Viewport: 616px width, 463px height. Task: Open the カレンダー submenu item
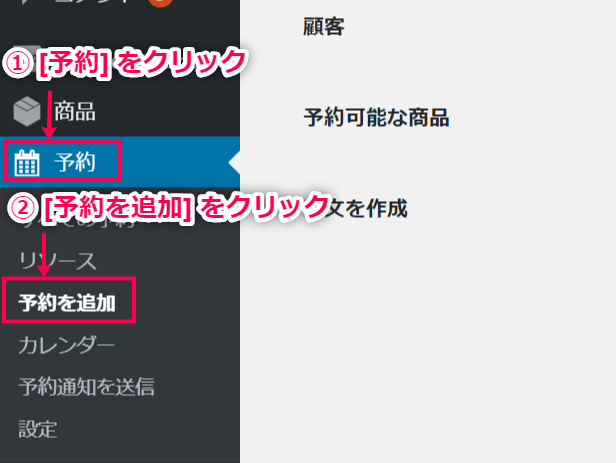pos(66,345)
